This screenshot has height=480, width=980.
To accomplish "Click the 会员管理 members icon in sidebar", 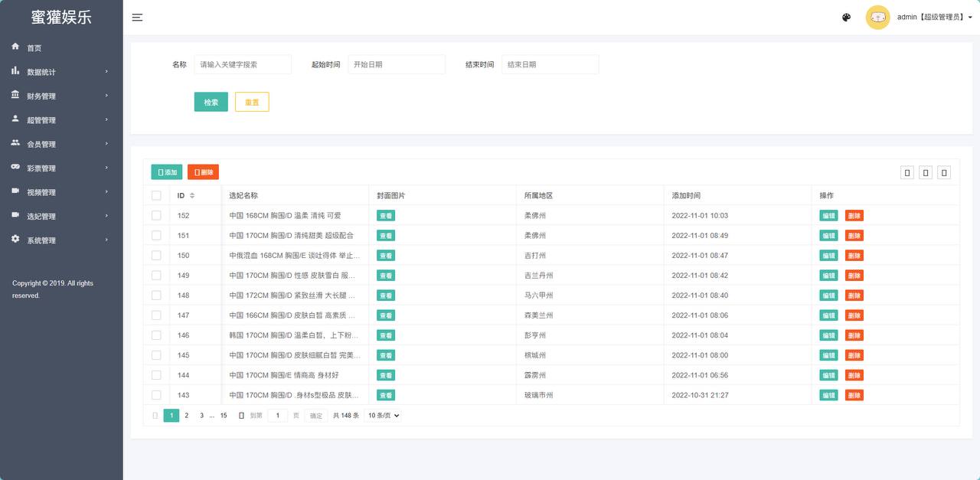I will point(15,143).
